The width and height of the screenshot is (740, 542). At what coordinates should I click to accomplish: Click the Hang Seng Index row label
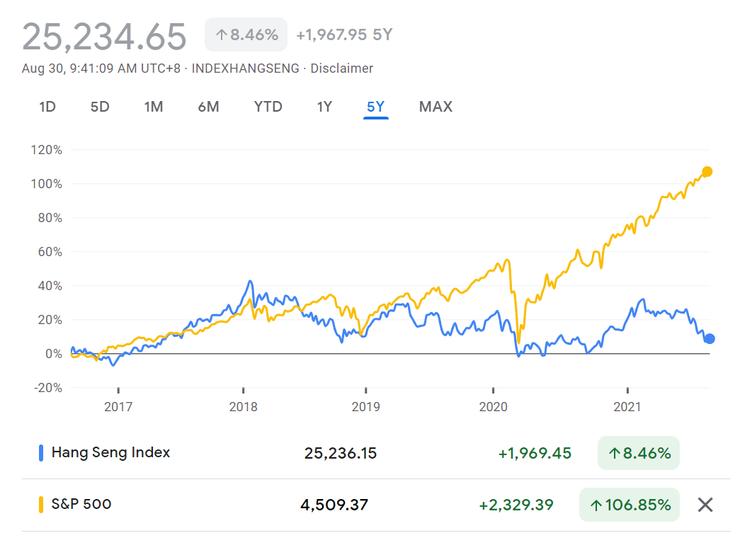(x=110, y=453)
